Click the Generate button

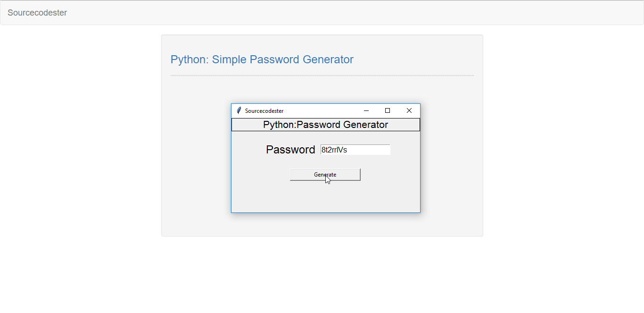(325, 175)
